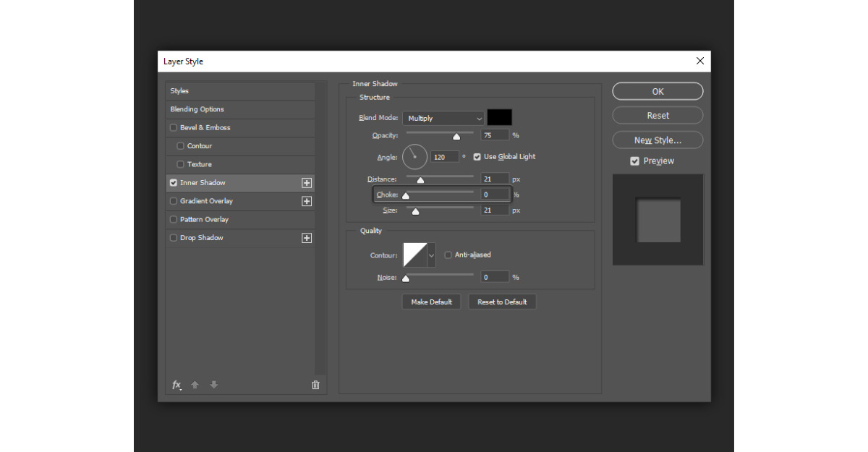Screen dimensions: 868x452
Task: Select the Drop Shadow entry
Action: pyautogui.click(x=241, y=238)
